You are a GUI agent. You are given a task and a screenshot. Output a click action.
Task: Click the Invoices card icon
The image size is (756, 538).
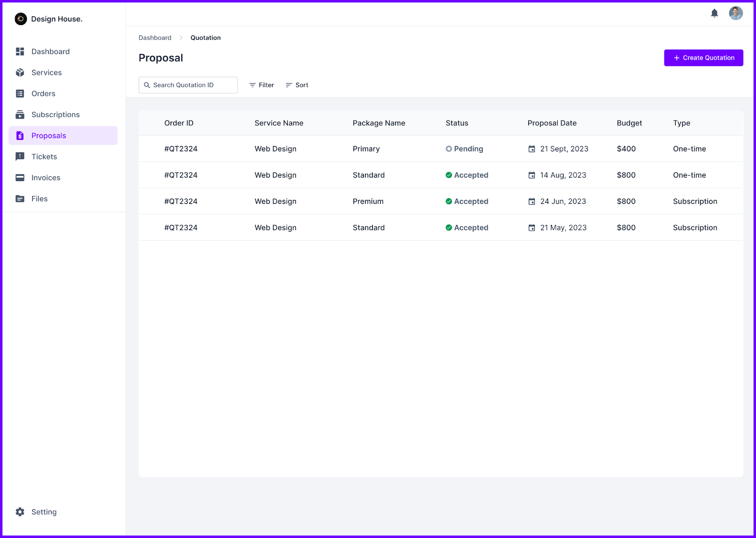(20, 178)
